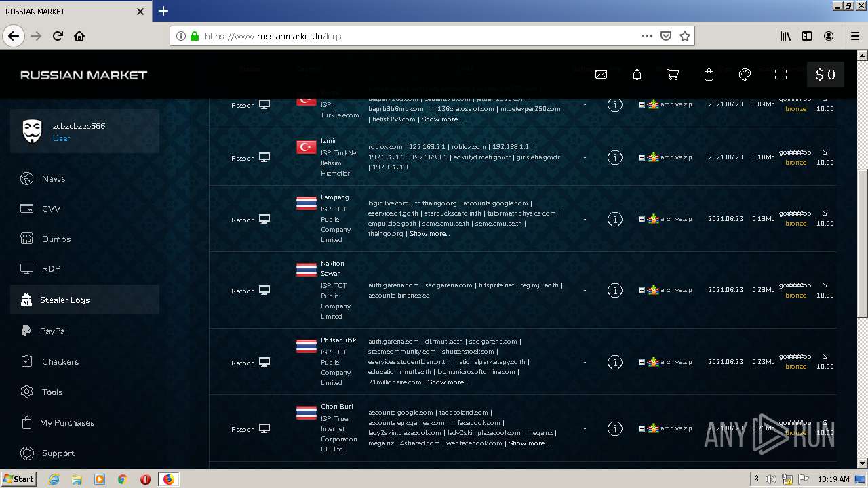Expand the archive.zip tree in Izmir row
Viewport: 868px width, 488px height.
click(x=642, y=157)
